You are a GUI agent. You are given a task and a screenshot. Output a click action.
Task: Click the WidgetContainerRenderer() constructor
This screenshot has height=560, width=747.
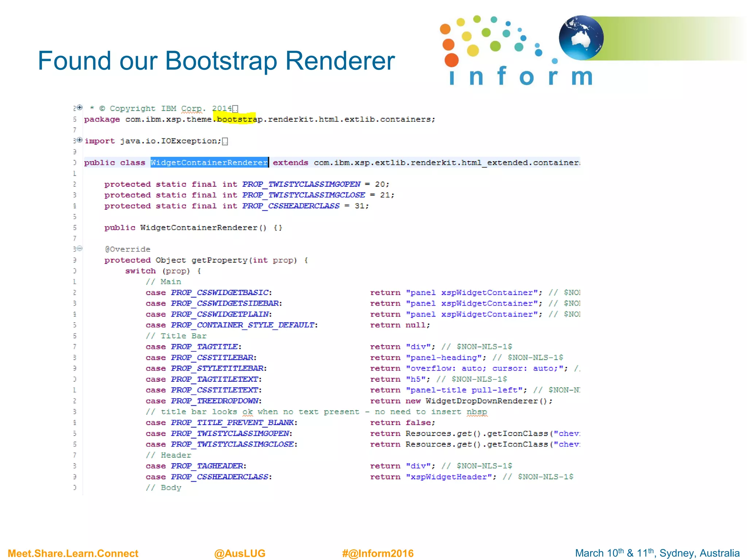click(x=193, y=228)
